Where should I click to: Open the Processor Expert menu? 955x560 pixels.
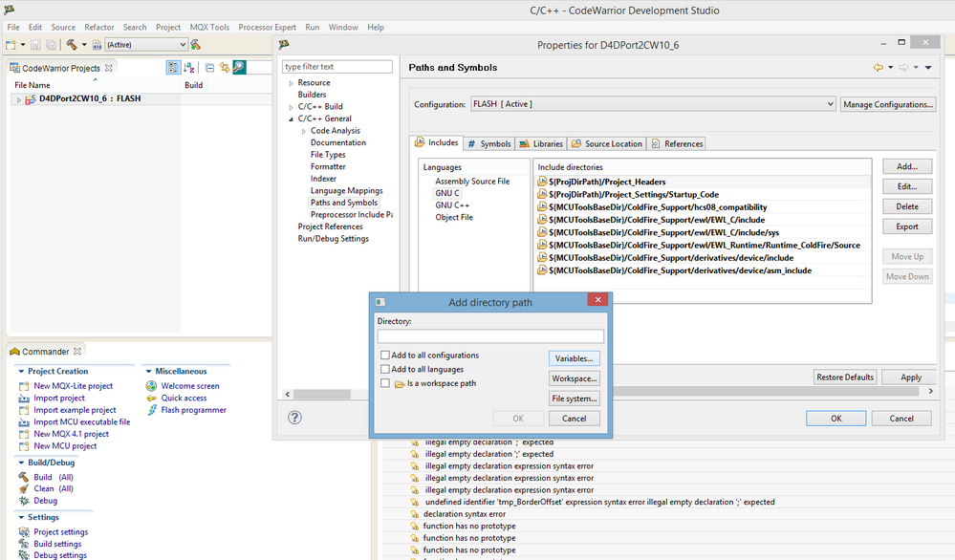point(267,28)
